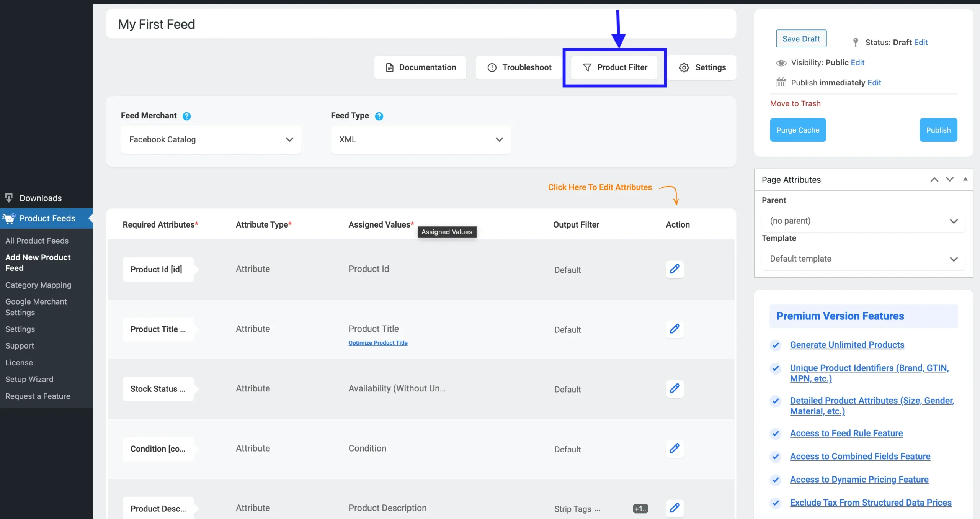
Task: Open the Feed Merchant Facebook Catalog dropdown
Action: [211, 140]
